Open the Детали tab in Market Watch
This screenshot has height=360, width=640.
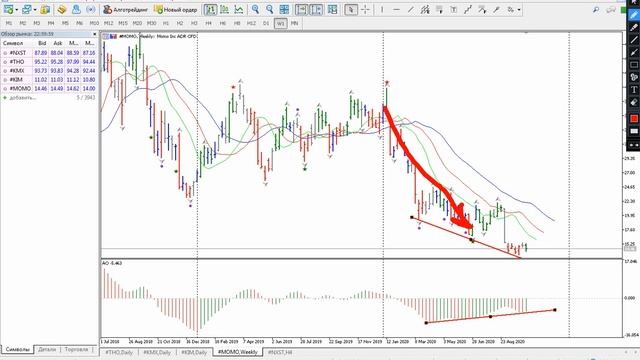(x=47, y=350)
